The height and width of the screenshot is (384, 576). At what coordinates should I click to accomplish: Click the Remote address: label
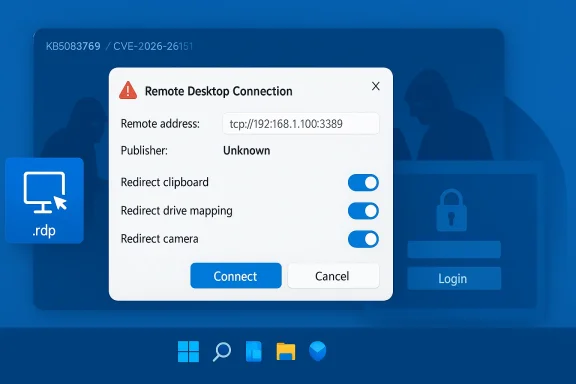point(160,124)
